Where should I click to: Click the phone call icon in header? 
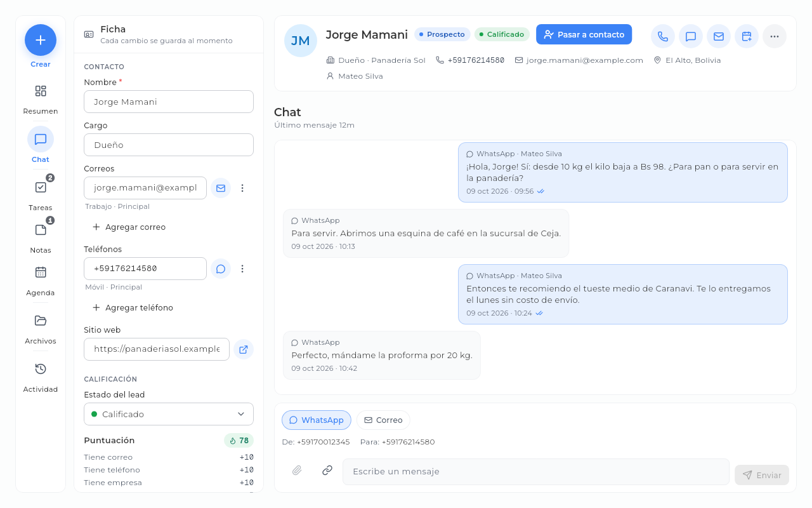(x=663, y=36)
